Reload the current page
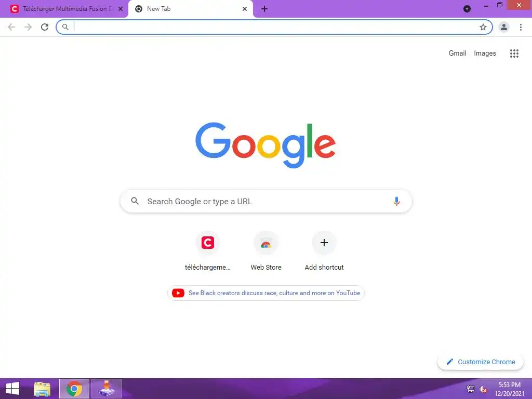 [x=45, y=27]
